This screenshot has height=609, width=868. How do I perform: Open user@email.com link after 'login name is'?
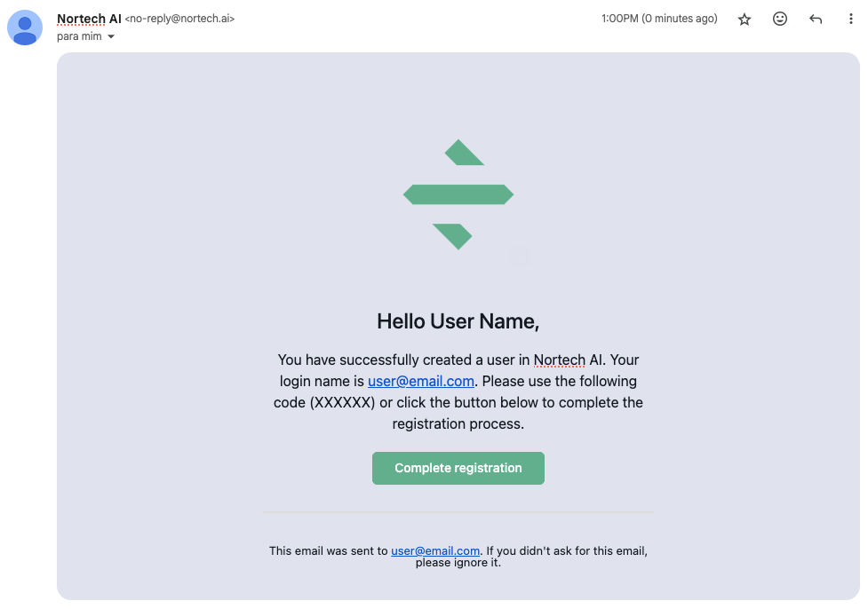[421, 381]
